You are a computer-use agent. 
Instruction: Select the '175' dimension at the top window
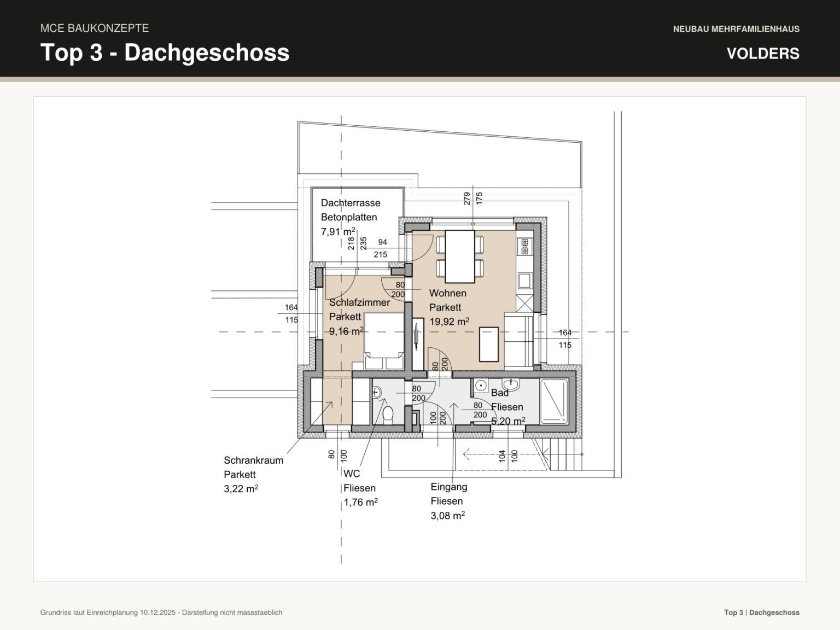[x=480, y=198]
